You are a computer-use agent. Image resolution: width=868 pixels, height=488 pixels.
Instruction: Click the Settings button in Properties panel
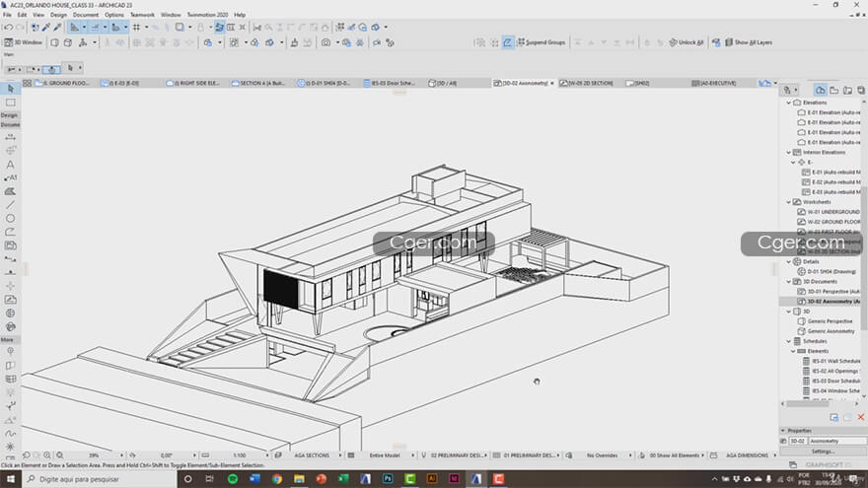point(824,453)
